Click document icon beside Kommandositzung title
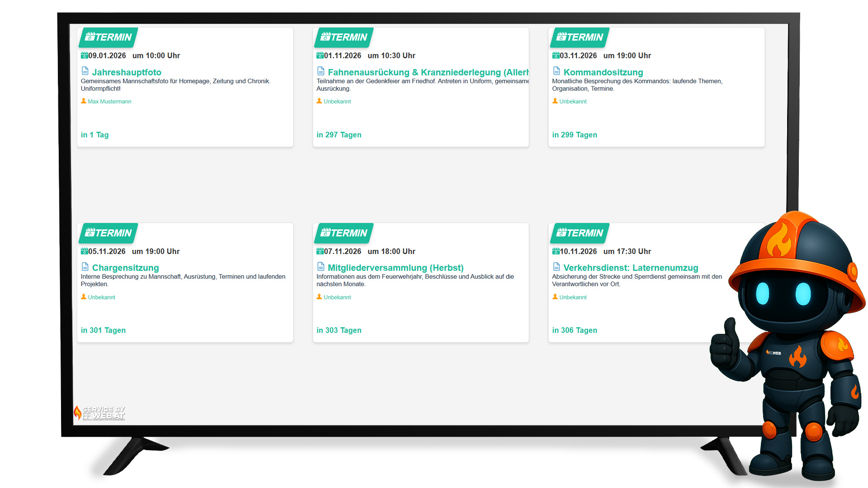868x488 pixels. click(557, 71)
